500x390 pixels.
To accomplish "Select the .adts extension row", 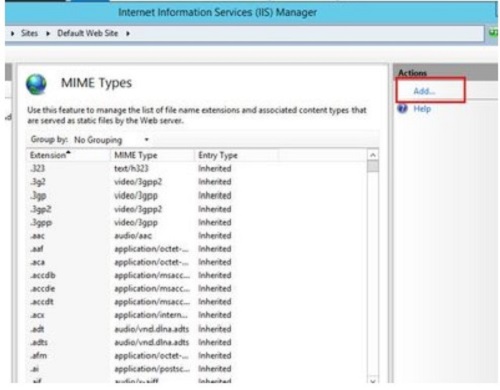I will 197,342.
